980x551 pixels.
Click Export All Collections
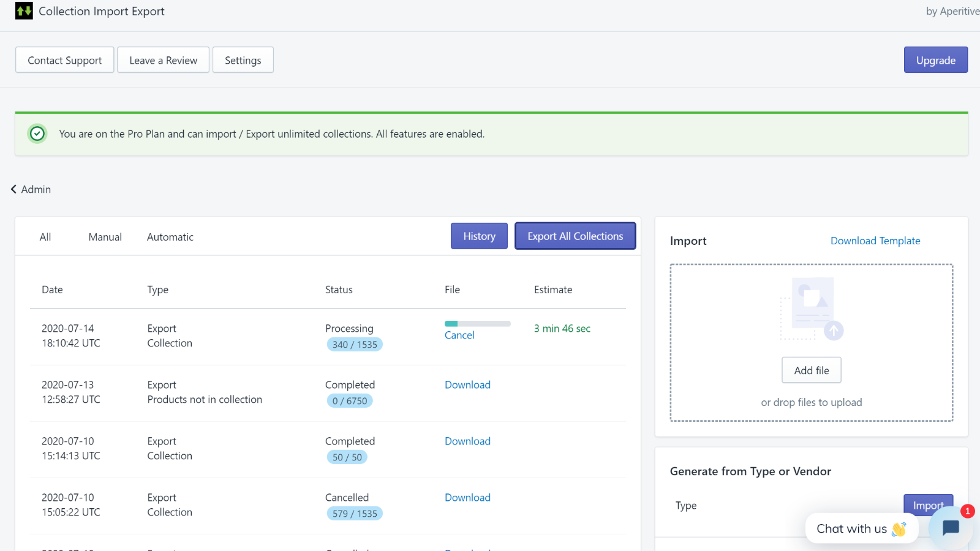(x=575, y=236)
